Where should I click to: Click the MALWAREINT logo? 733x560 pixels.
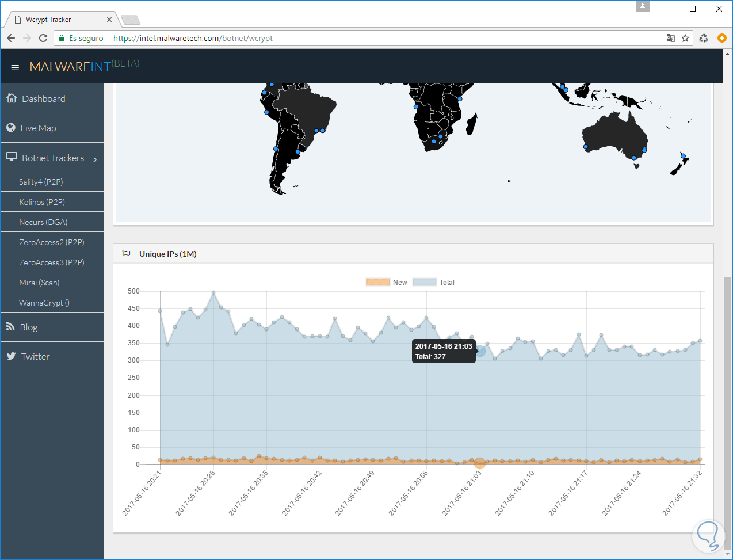[70, 67]
